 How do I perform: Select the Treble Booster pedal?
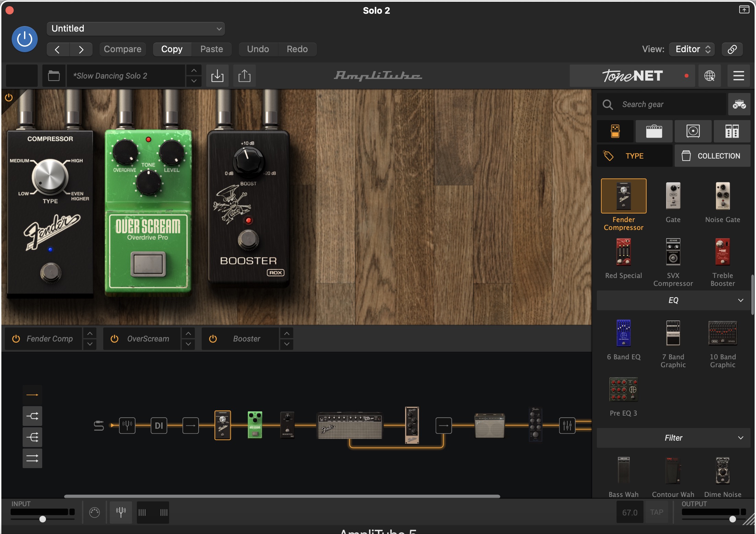(x=722, y=252)
